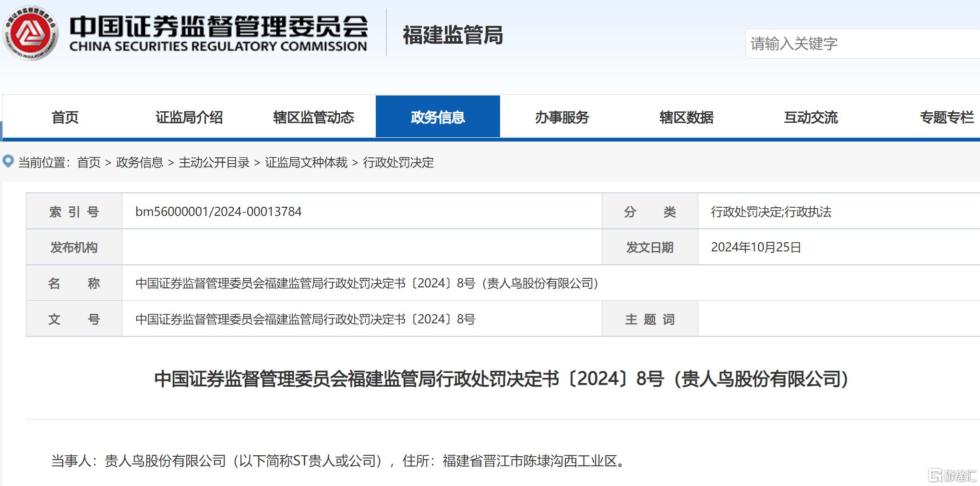
Task: Open 行政处罚决定 breadcrumb link
Action: (x=398, y=163)
